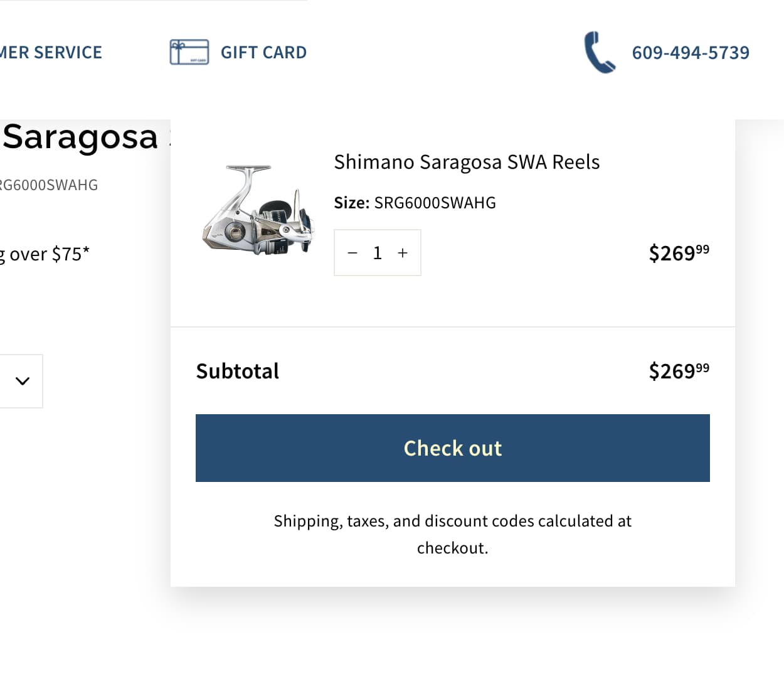Image resolution: width=784 pixels, height=674 pixels.
Task: Open the Shimano reel product thumbnail
Action: pyautogui.click(x=258, y=210)
